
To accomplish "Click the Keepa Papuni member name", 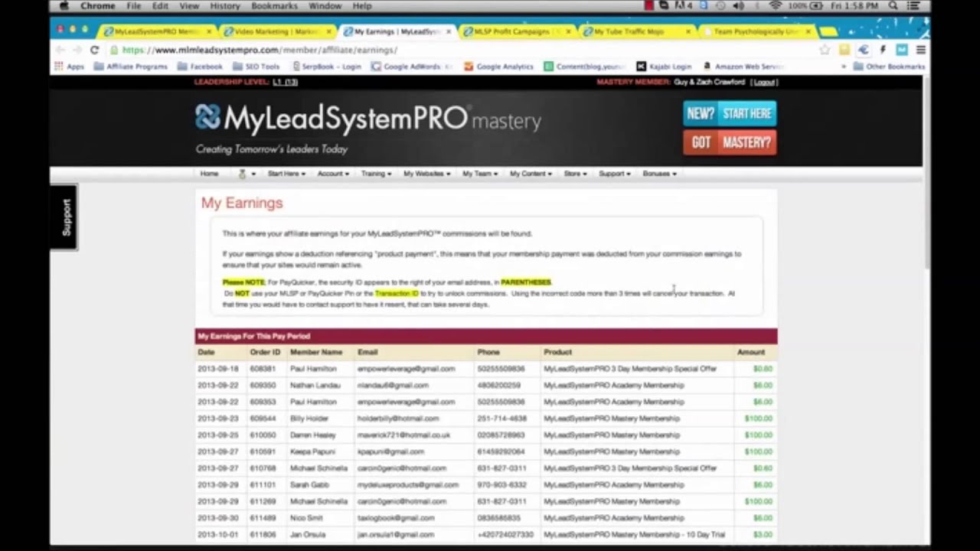I will [312, 452].
